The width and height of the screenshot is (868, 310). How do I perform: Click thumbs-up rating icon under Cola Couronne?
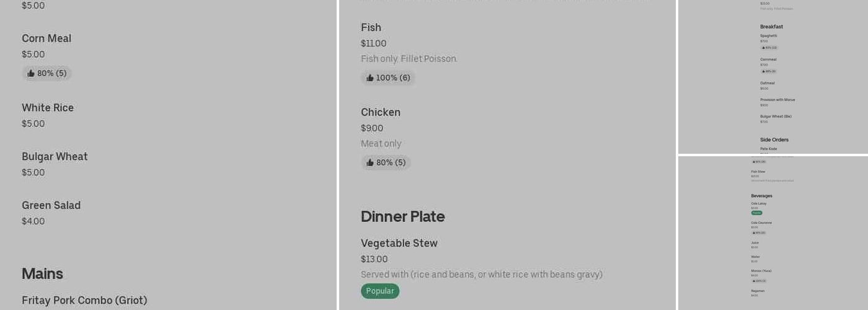[754, 233]
